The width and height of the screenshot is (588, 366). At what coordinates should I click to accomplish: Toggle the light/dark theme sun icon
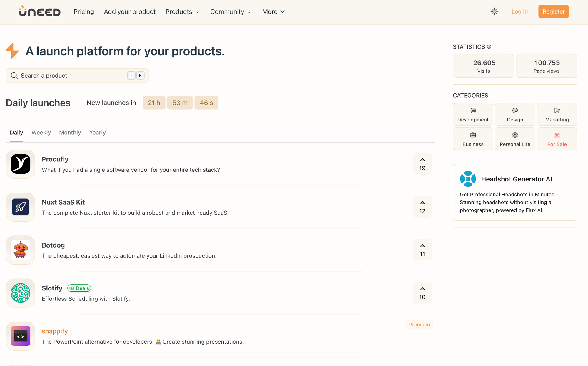click(x=495, y=11)
